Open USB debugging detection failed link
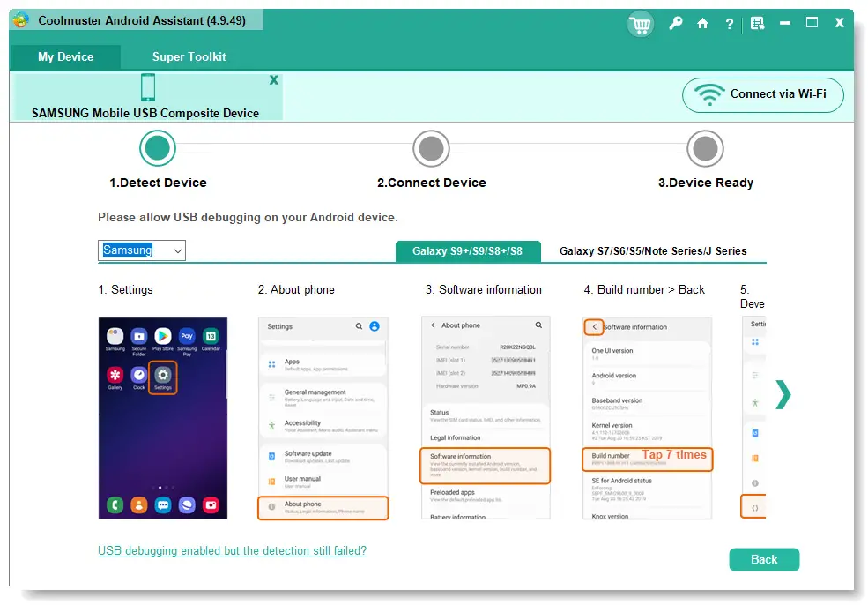 [232, 550]
